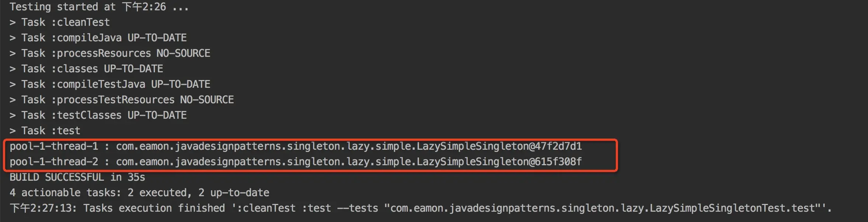Click the LazySimpleSingleton@47f2d7d1 hash text
This screenshot has height=222, width=868.
pyautogui.click(x=499, y=146)
